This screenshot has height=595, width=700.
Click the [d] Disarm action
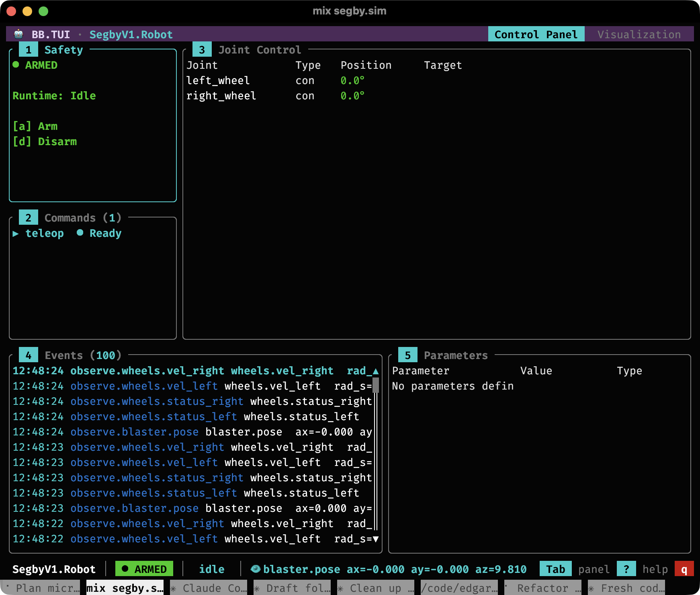point(45,142)
